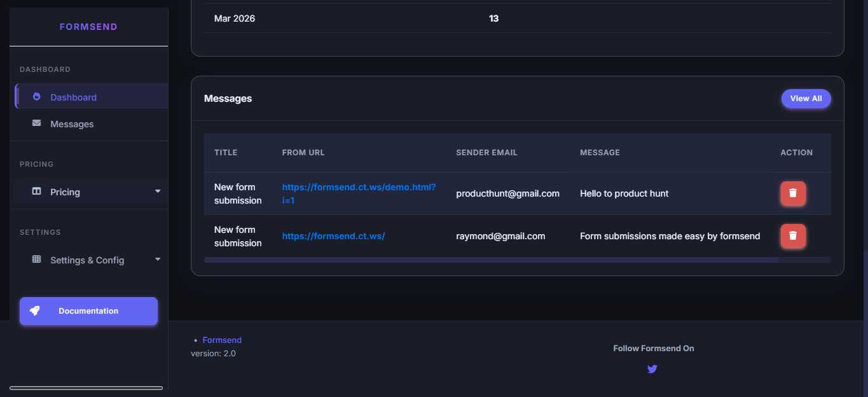Click the ACTION column header
868x397 pixels.
point(797,153)
